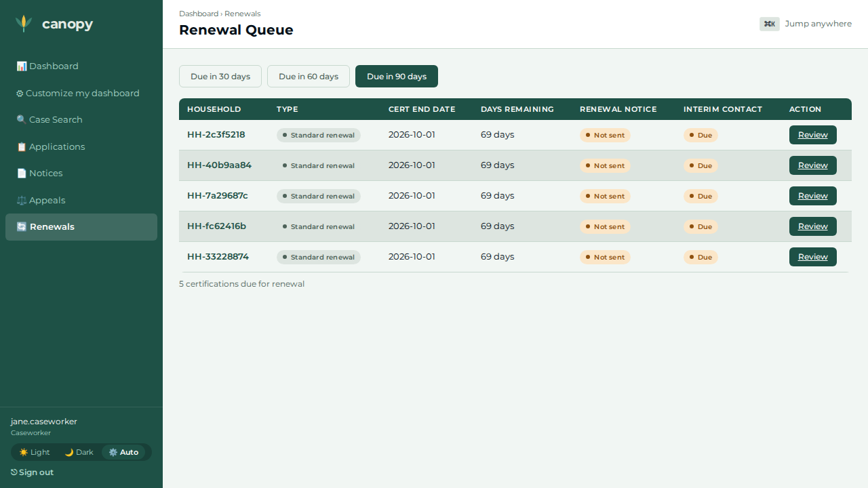Viewport: 868px width, 488px height.
Task: Click the Due badge for HH-fc62416b
Action: [701, 226]
